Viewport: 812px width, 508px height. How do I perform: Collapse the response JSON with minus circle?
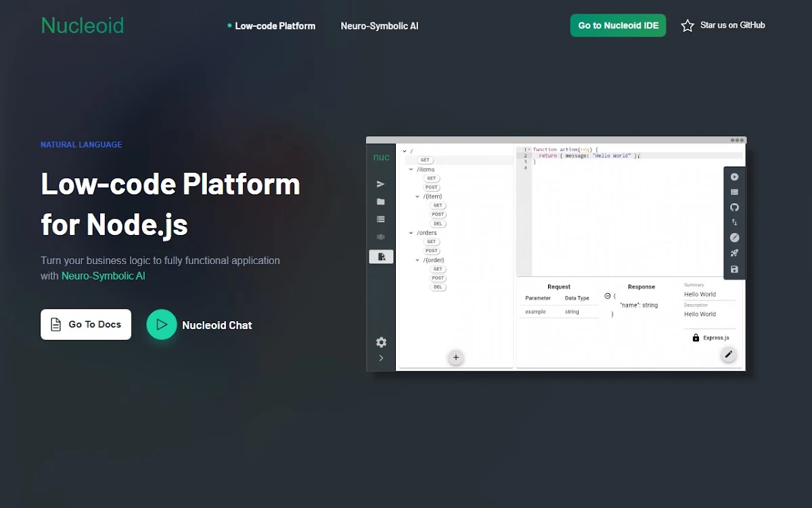point(608,296)
